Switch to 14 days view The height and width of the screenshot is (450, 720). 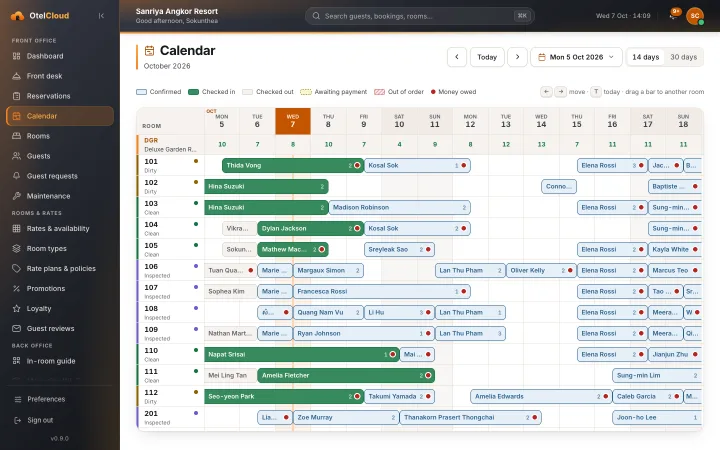point(646,57)
